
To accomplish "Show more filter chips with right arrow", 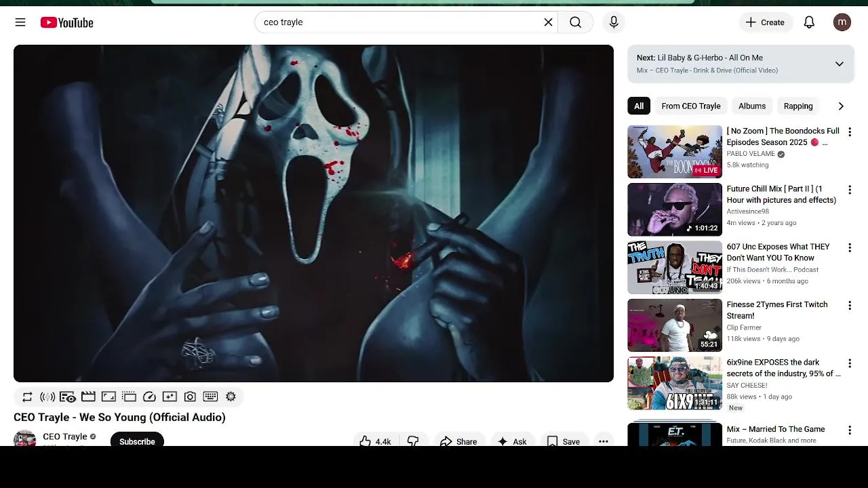I will 841,106.
